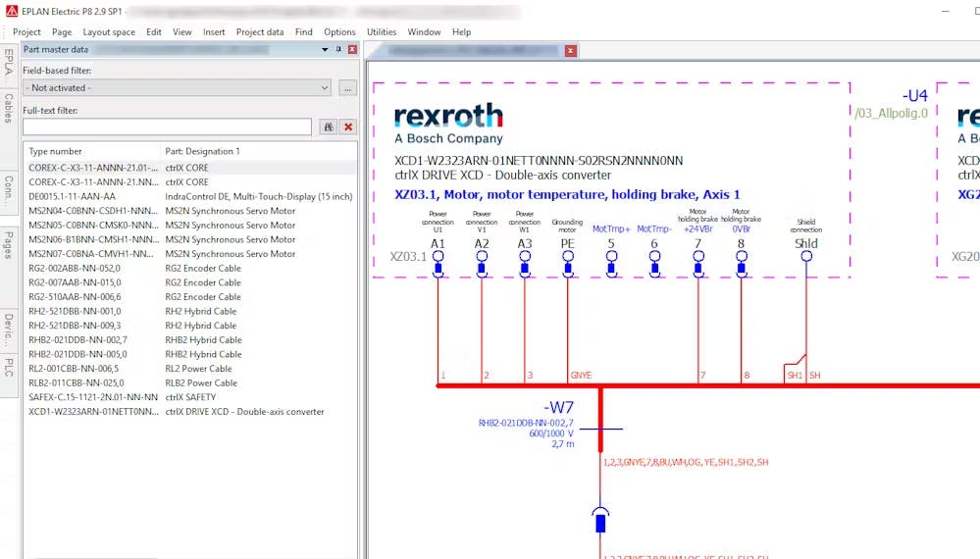Select RH2-521DBB-NN-001,0 hybrid cable
Screen dimensions: 980x559
(190, 311)
